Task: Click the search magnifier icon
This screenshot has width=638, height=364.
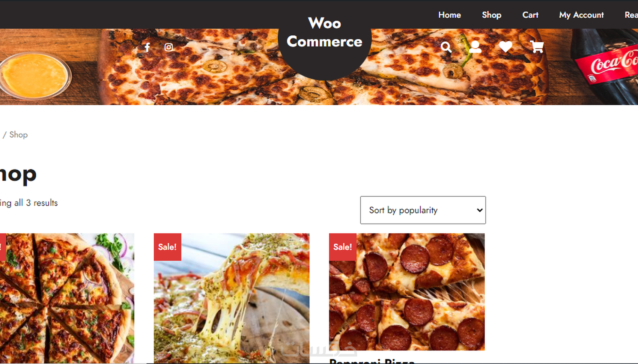Action: pos(446,47)
